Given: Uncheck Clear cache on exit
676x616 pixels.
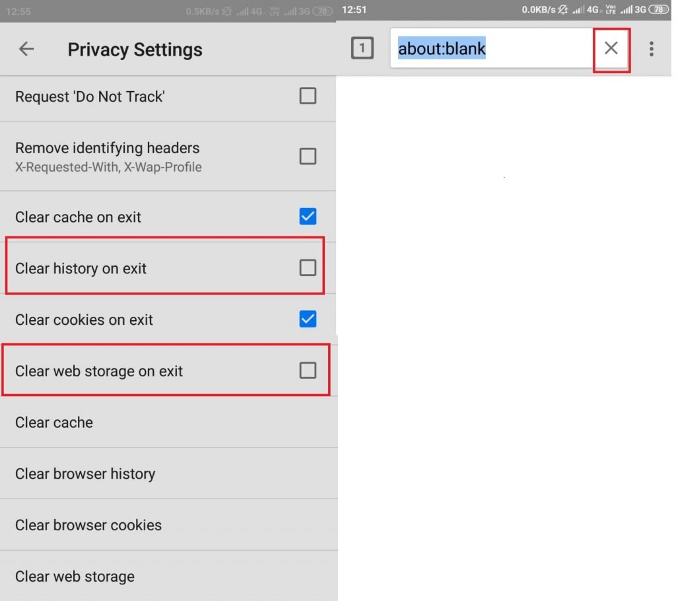Looking at the screenshot, I should pos(308,217).
